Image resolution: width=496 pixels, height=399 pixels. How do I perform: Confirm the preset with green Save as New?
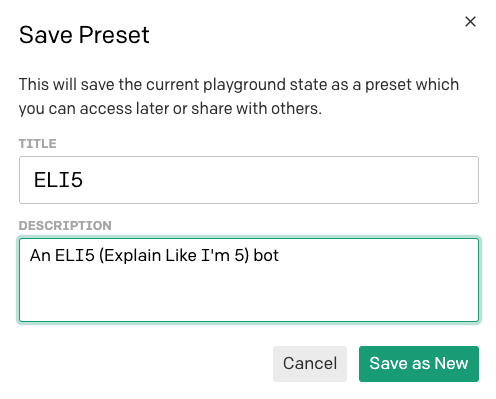(419, 364)
